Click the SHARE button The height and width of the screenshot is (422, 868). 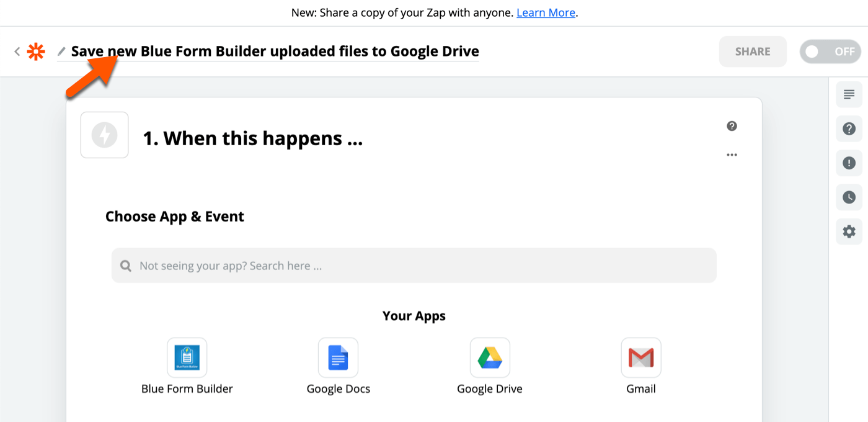click(753, 52)
